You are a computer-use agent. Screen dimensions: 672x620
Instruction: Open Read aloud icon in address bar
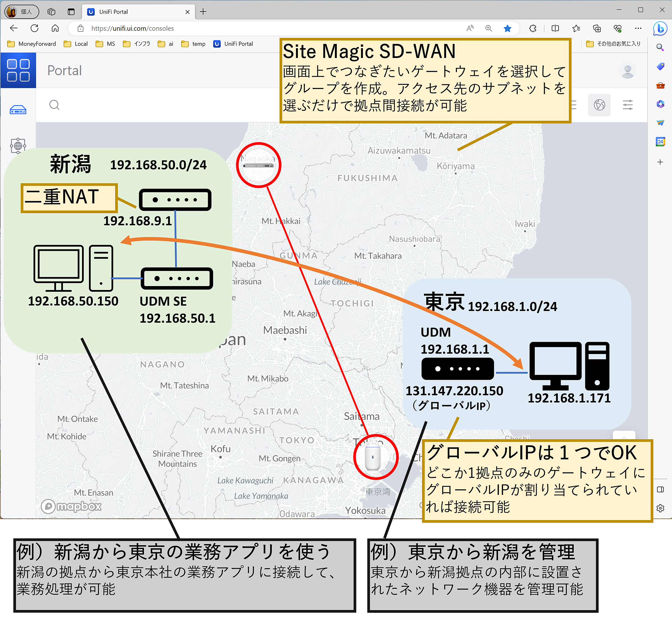[x=470, y=29]
